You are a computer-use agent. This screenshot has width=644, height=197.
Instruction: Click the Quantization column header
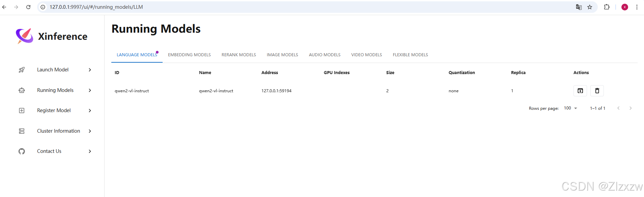(462, 73)
